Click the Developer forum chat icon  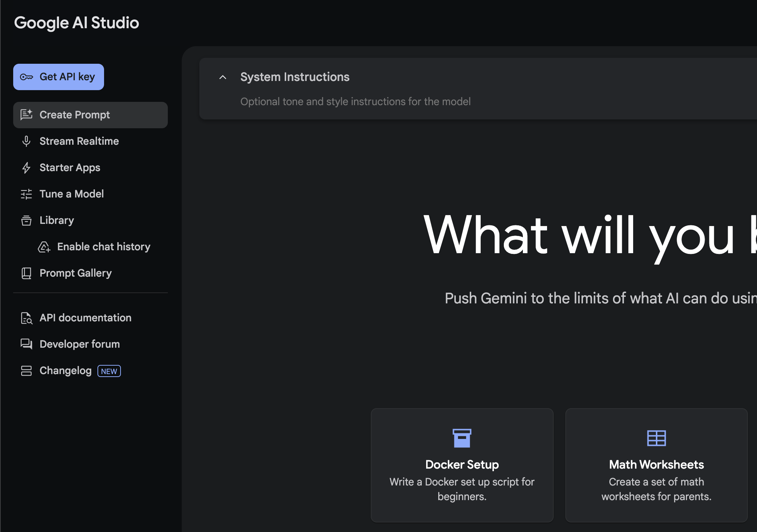(x=26, y=344)
